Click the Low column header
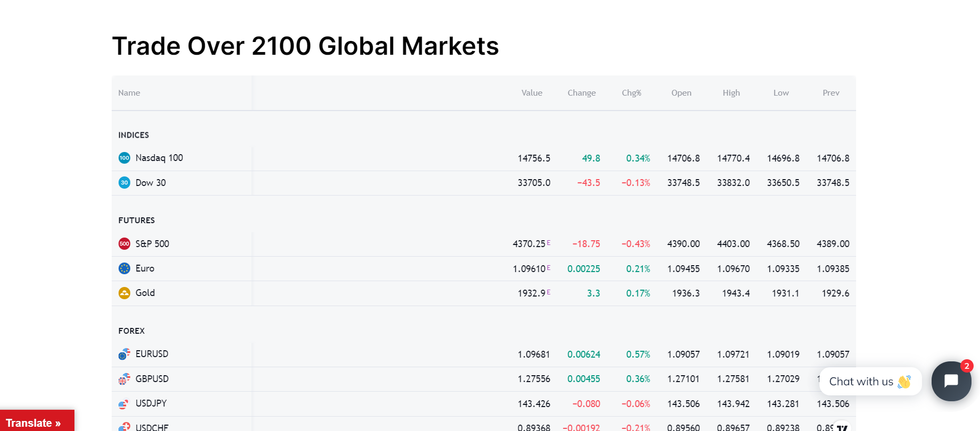Image resolution: width=980 pixels, height=431 pixels. click(781, 93)
